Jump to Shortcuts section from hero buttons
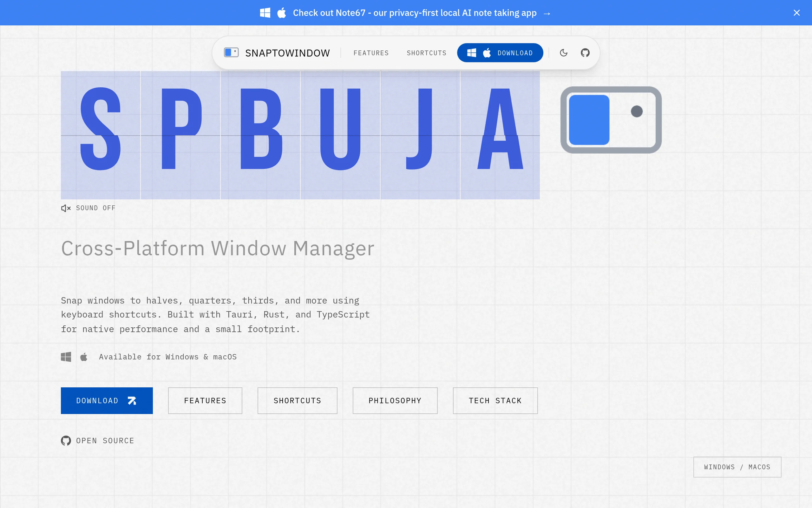The width and height of the screenshot is (812, 508). tap(297, 400)
